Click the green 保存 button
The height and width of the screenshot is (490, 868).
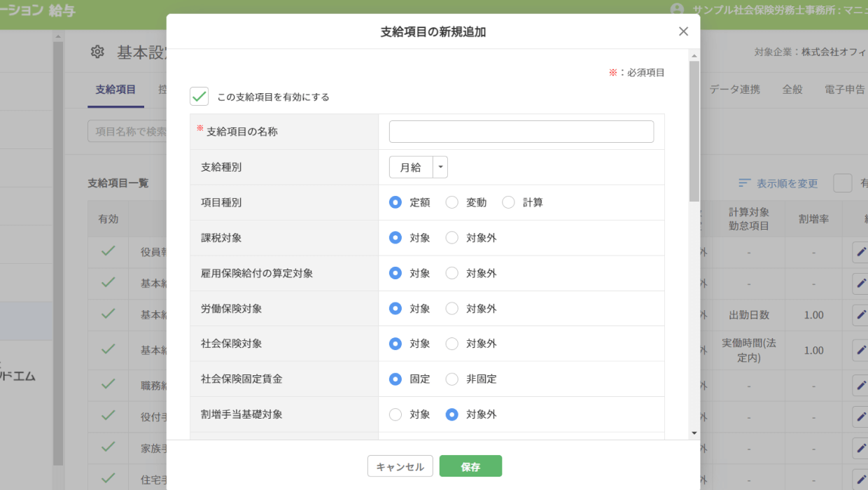pyautogui.click(x=470, y=466)
